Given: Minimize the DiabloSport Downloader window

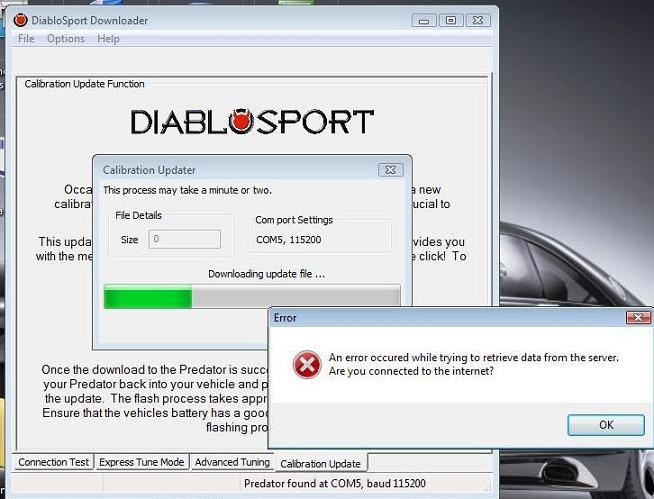Looking at the screenshot, I should pyautogui.click(x=424, y=20).
